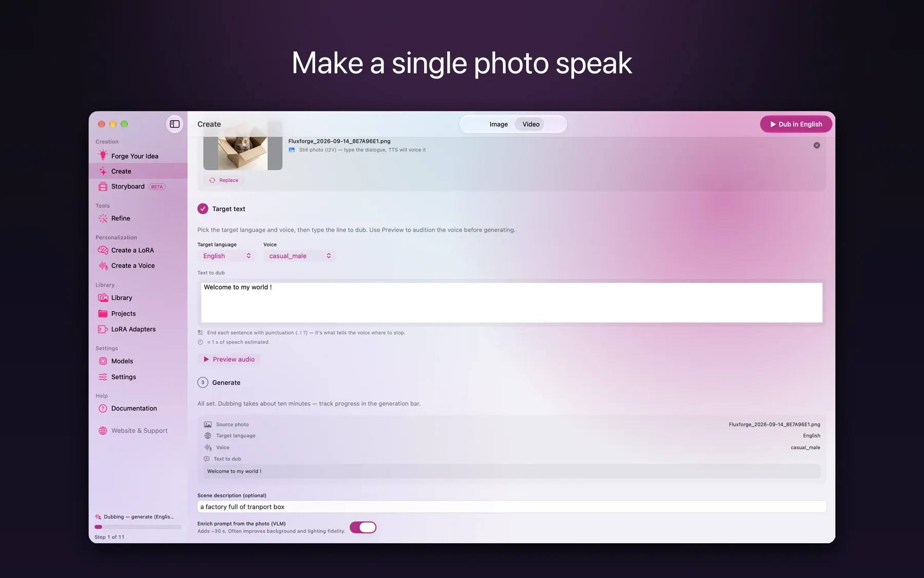Click the casual_male value in summary

tap(805, 448)
